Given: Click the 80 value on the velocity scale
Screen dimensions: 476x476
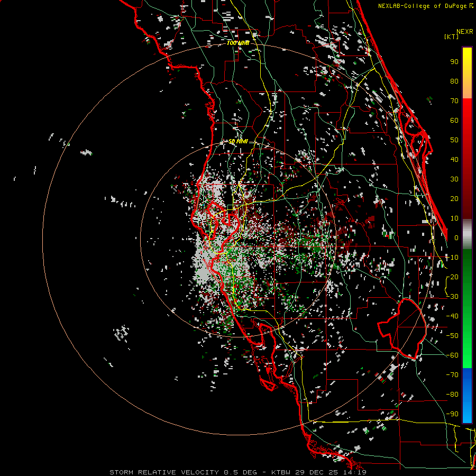Looking at the screenshot, I should pos(454,81).
